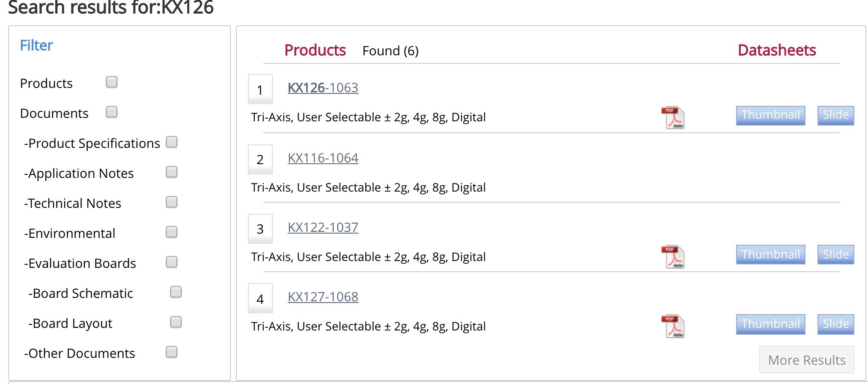Enable the Environmental filter checkbox

pos(172,232)
